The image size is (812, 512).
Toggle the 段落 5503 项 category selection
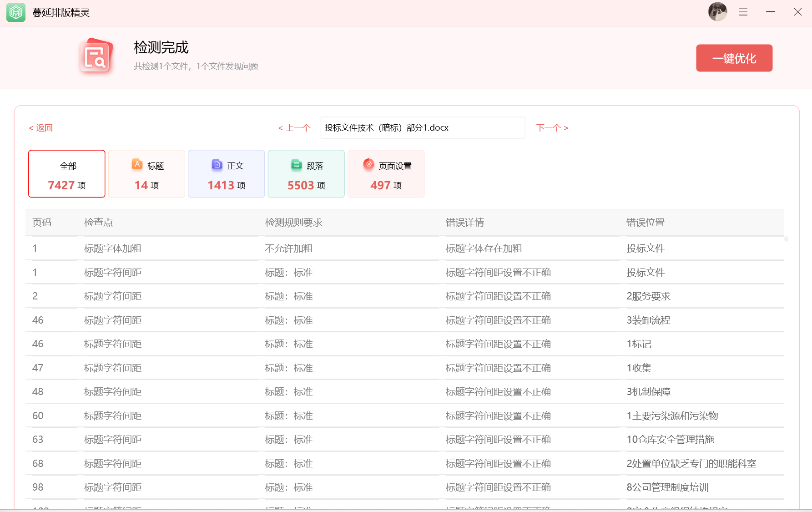(306, 173)
